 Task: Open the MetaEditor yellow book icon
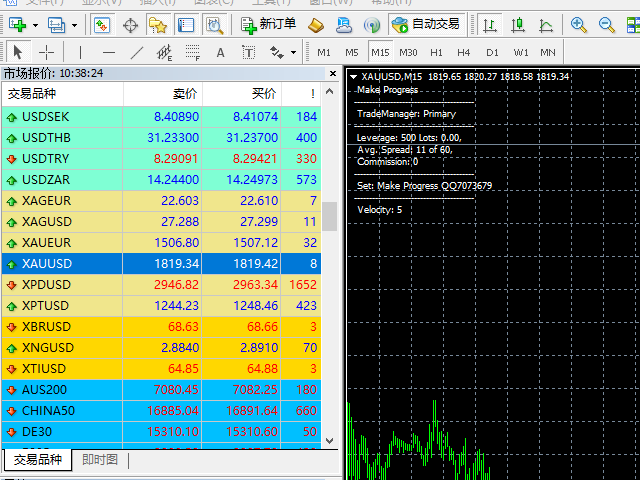[316, 25]
